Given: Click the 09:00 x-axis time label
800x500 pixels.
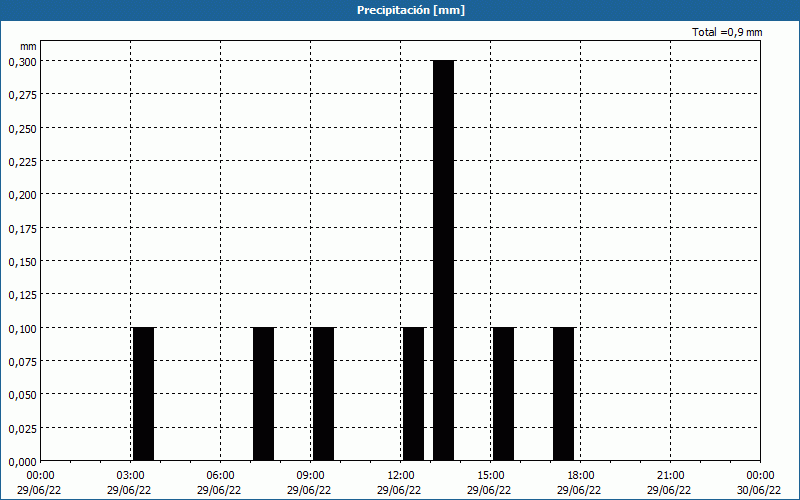Looking at the screenshot, I should click(x=310, y=476).
